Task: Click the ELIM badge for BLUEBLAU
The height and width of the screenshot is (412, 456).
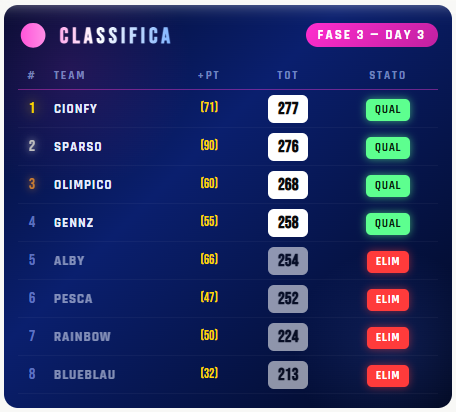Action: pos(388,376)
